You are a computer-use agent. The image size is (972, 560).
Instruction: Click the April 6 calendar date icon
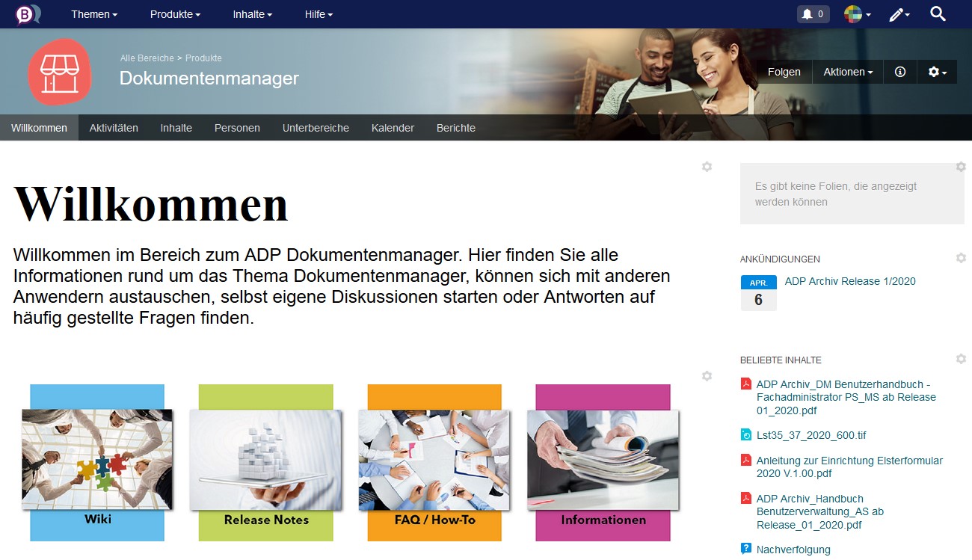(x=759, y=293)
